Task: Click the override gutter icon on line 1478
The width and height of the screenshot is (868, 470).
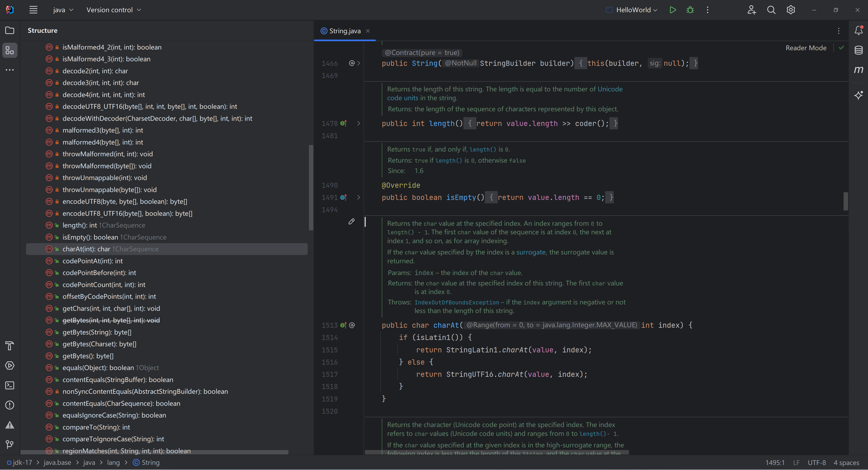Action: click(x=343, y=123)
